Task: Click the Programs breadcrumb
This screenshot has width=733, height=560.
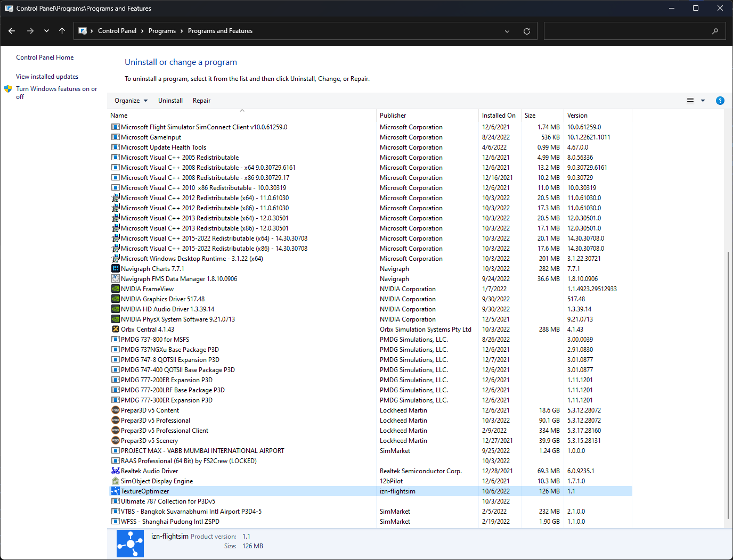Action: click(162, 31)
